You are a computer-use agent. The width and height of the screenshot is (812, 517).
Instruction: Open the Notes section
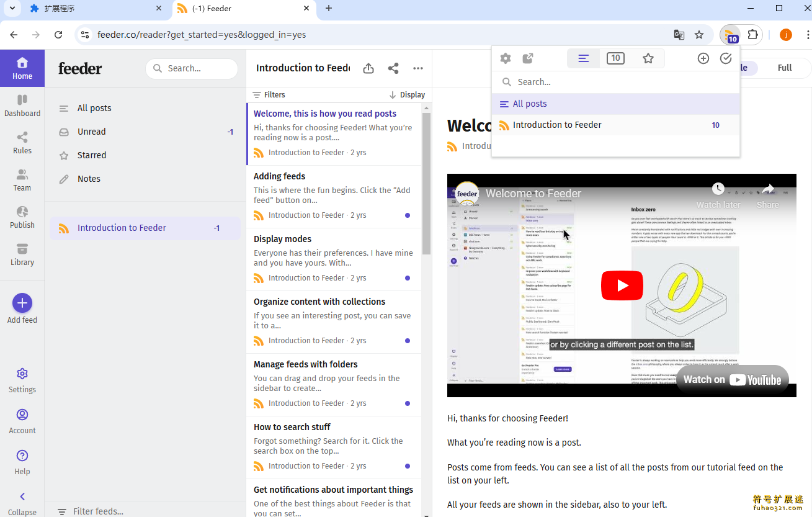coord(145,179)
